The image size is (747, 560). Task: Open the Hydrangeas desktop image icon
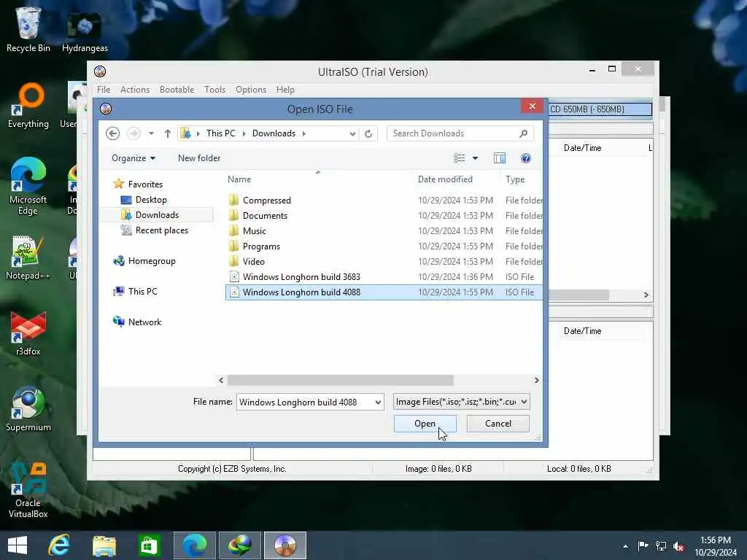pos(85,31)
